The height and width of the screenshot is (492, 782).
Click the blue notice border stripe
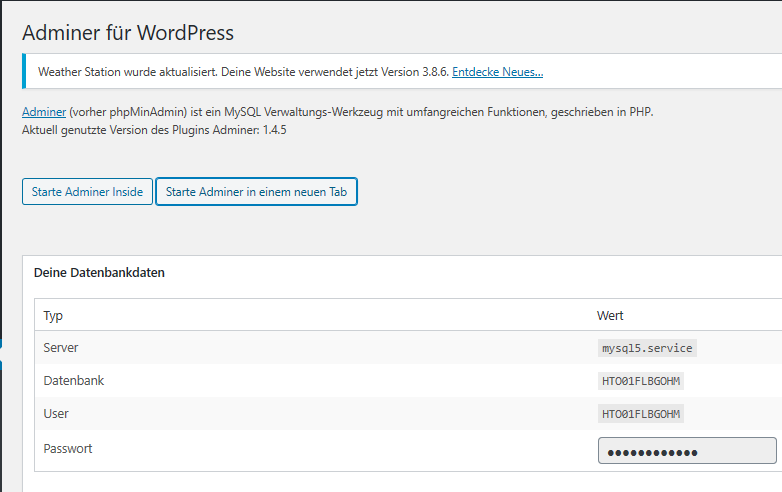pos(24,71)
